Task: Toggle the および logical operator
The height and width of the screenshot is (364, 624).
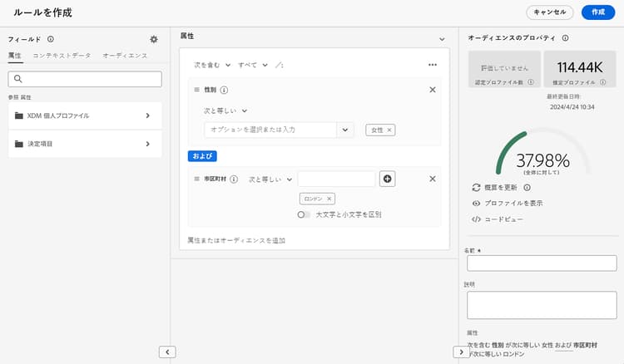Action: tap(202, 156)
